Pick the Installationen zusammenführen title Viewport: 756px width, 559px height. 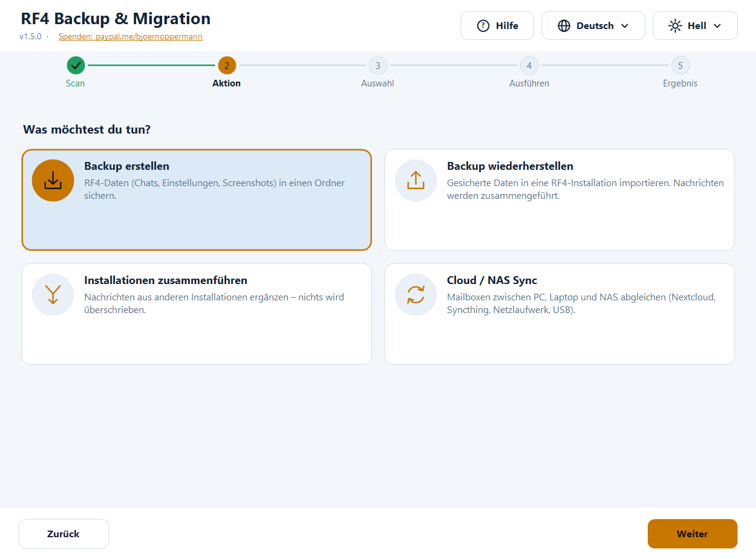[x=166, y=280]
